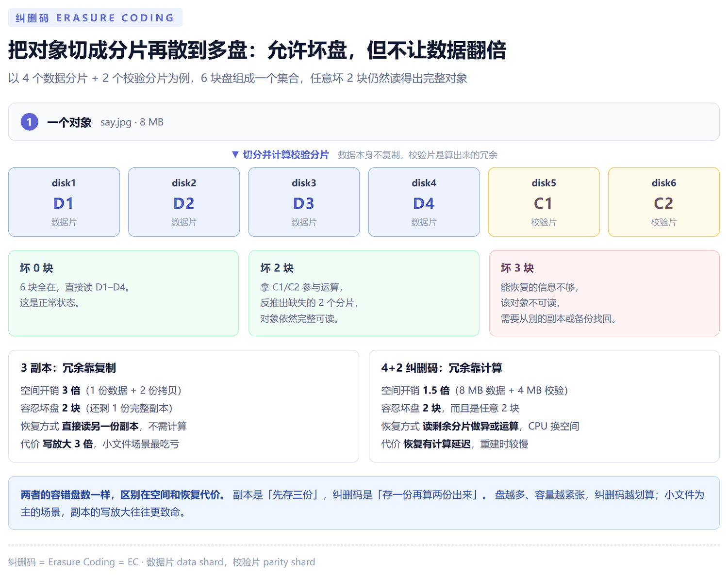Select the 纠删码 ERASURE CODING tag
728x576 pixels.
[95, 17]
